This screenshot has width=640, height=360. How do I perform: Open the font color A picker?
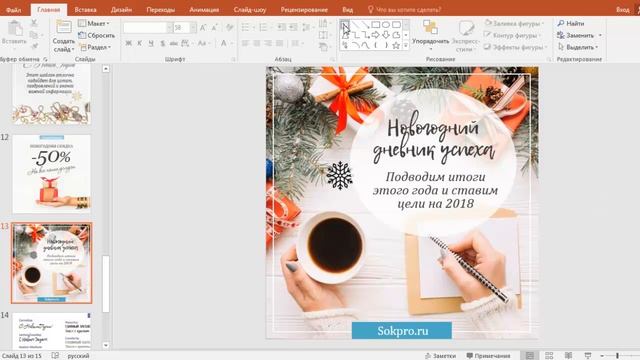tap(224, 43)
